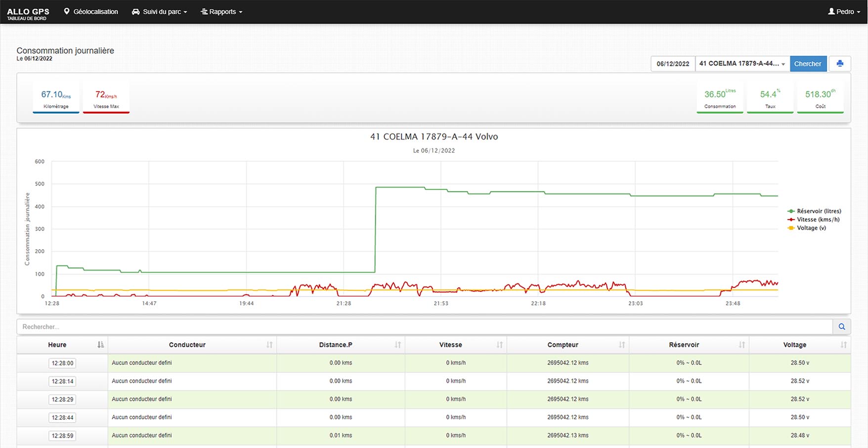
Task: Expand the Suivi du parc menu
Action: click(159, 12)
